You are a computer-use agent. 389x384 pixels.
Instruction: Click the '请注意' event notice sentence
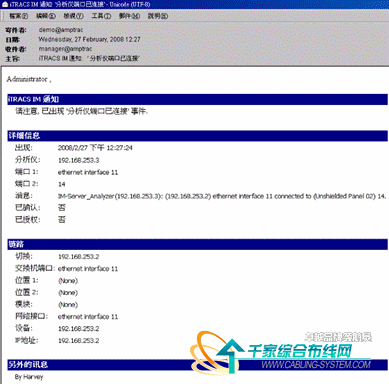point(82,111)
